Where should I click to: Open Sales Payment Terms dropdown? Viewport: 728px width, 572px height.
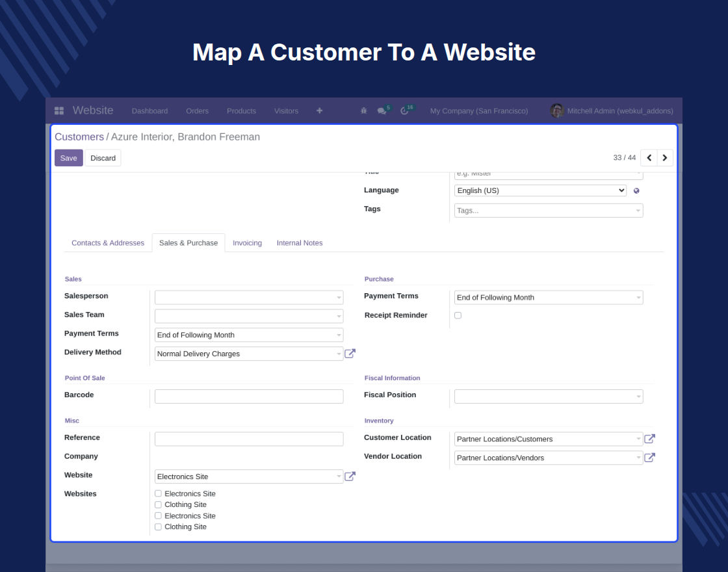249,335
